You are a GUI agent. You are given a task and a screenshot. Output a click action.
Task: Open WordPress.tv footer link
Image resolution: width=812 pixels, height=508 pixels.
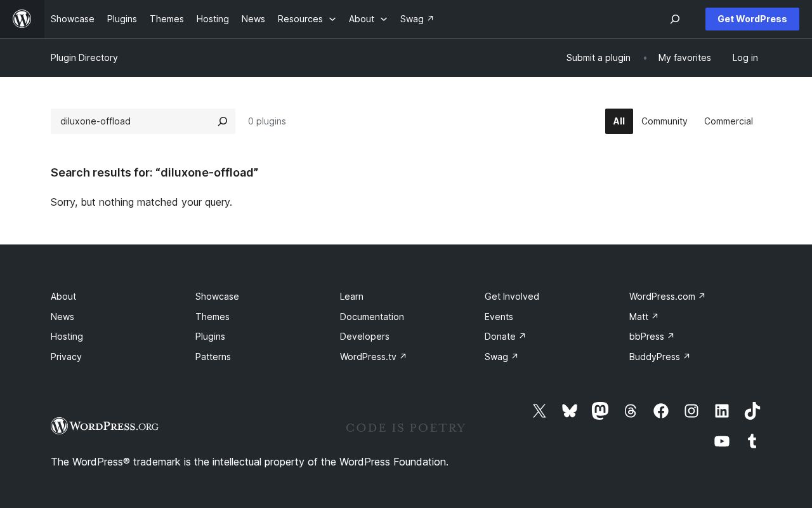coord(373,357)
